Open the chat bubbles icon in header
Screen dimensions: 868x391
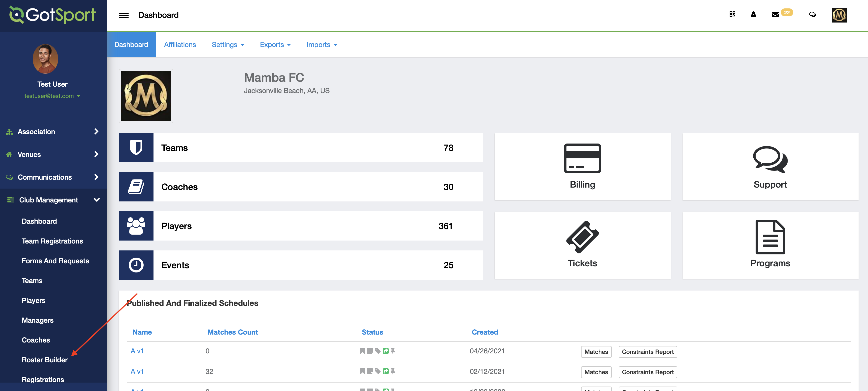812,15
